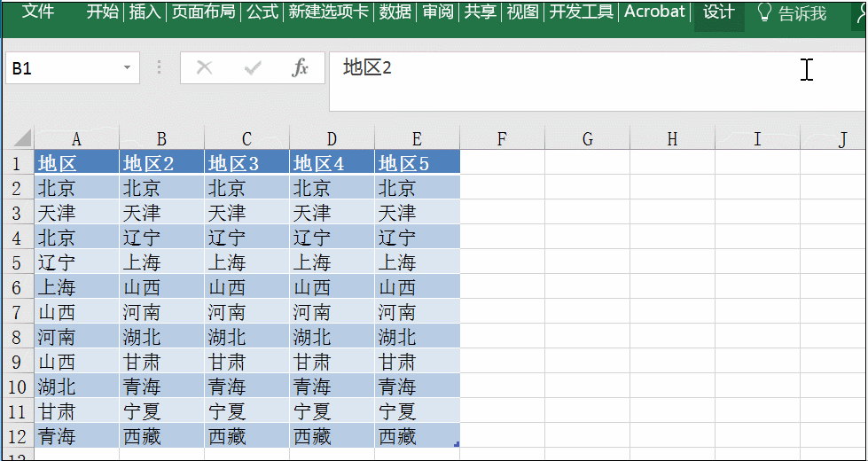Open the Name Box dropdown arrow

click(x=128, y=68)
